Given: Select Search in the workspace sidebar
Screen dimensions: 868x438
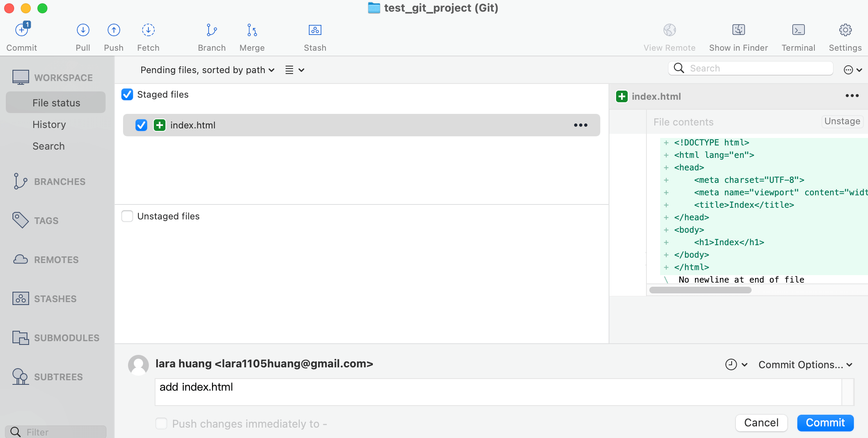Looking at the screenshot, I should (x=49, y=146).
